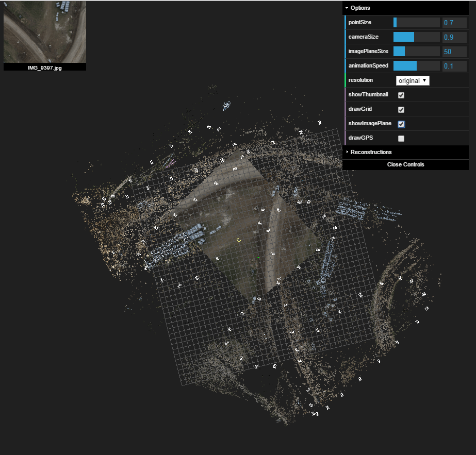Enable the drawGPS checkbox
This screenshot has width=476, height=455.
(401, 138)
